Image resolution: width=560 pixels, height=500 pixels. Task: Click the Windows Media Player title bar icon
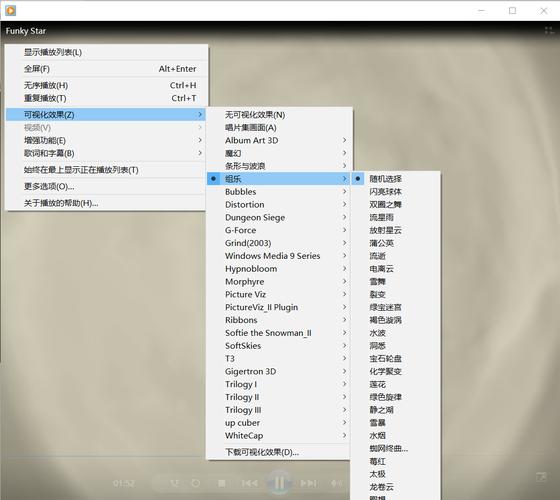point(10,10)
